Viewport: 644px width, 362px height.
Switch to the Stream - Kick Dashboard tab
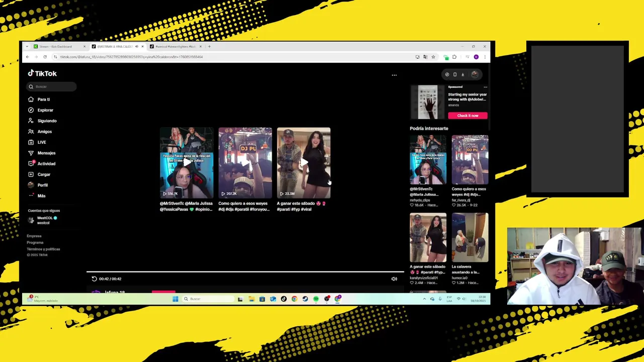(x=60, y=46)
